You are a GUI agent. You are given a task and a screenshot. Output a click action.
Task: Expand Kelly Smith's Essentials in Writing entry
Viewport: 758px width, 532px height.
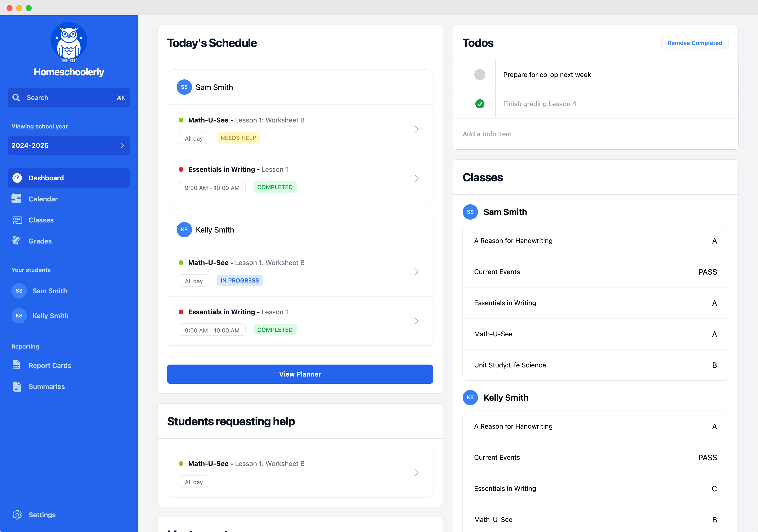click(x=417, y=321)
